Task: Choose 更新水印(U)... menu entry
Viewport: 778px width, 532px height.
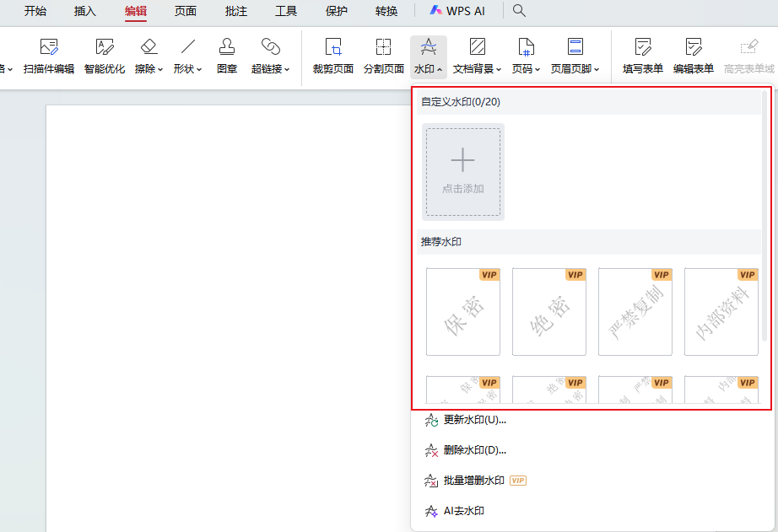Action: coord(466,420)
